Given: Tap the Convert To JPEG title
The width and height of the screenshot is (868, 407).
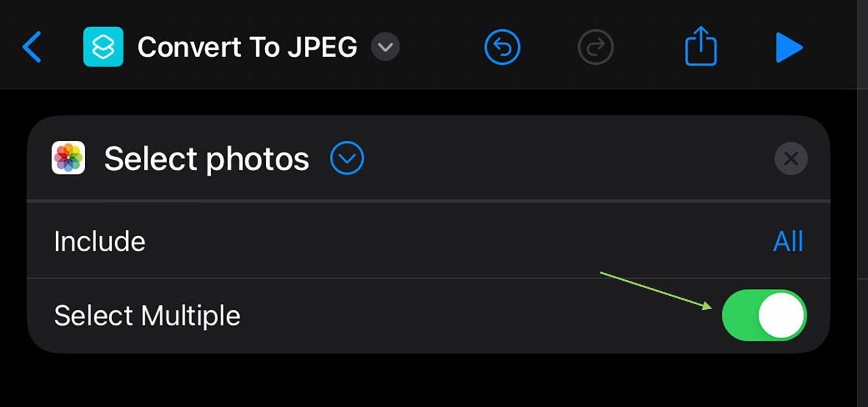Looking at the screenshot, I should [x=247, y=47].
